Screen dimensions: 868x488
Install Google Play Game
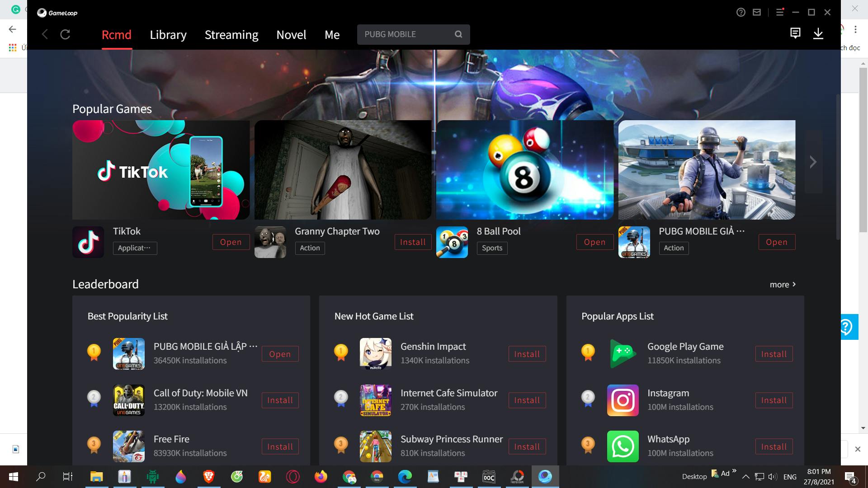click(774, 354)
